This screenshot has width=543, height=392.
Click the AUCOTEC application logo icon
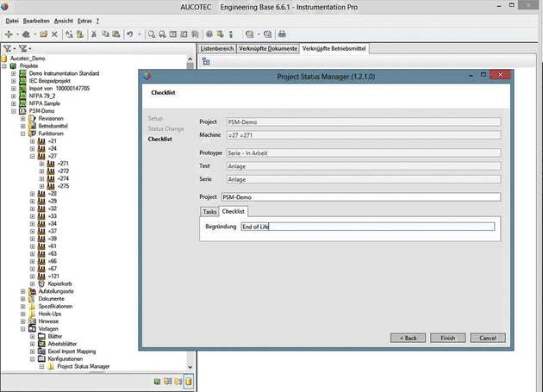coord(4,7)
